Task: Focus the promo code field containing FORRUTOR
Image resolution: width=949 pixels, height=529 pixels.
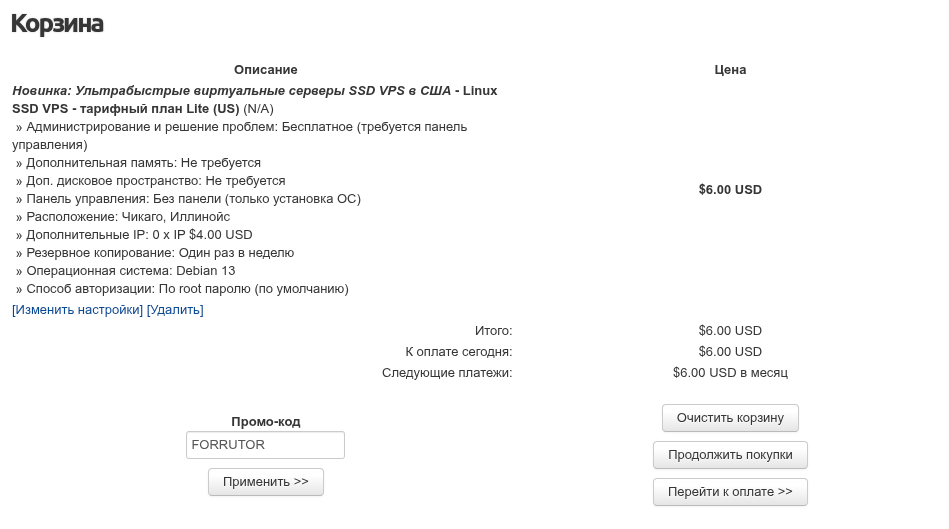Action: [265, 445]
